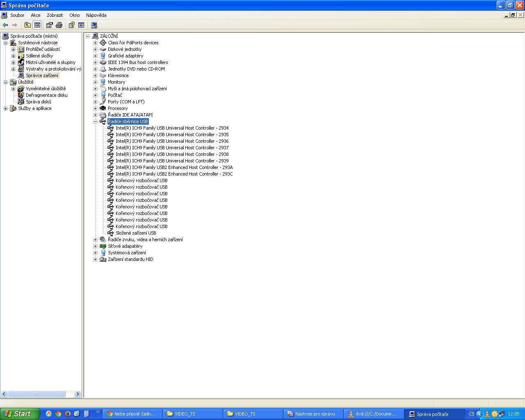Toggle the show/hide console tree icon

click(x=37, y=25)
